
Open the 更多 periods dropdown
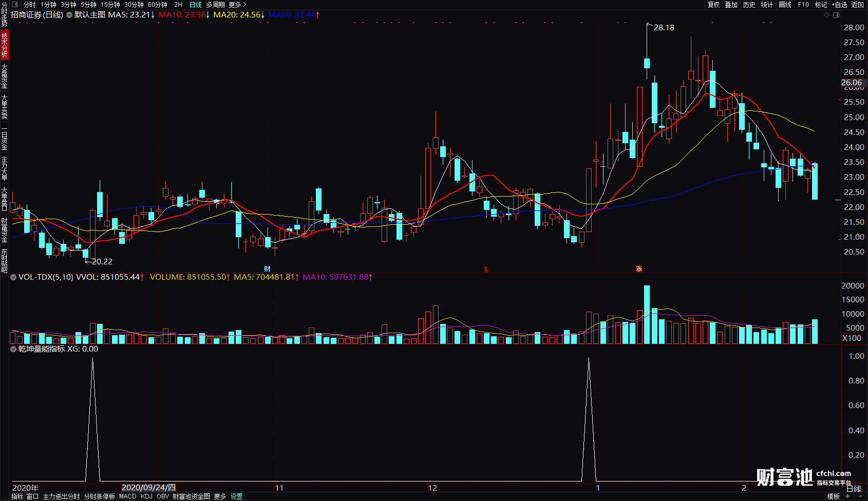237,5
